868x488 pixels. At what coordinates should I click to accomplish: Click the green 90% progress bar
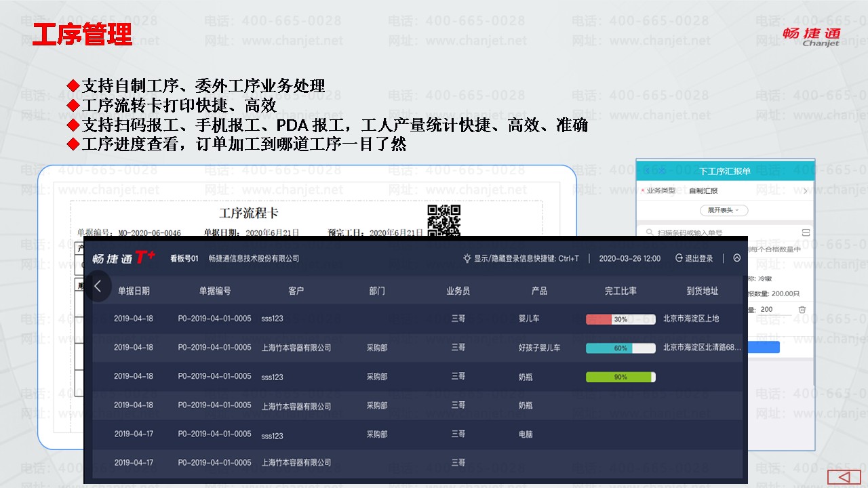tap(620, 377)
